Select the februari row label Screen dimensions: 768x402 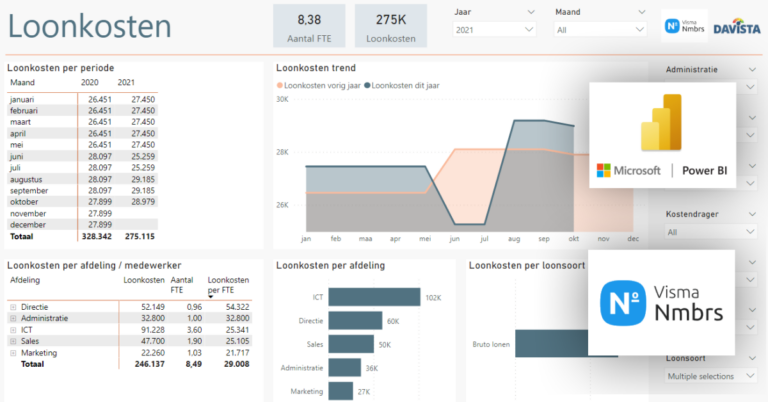(x=24, y=111)
